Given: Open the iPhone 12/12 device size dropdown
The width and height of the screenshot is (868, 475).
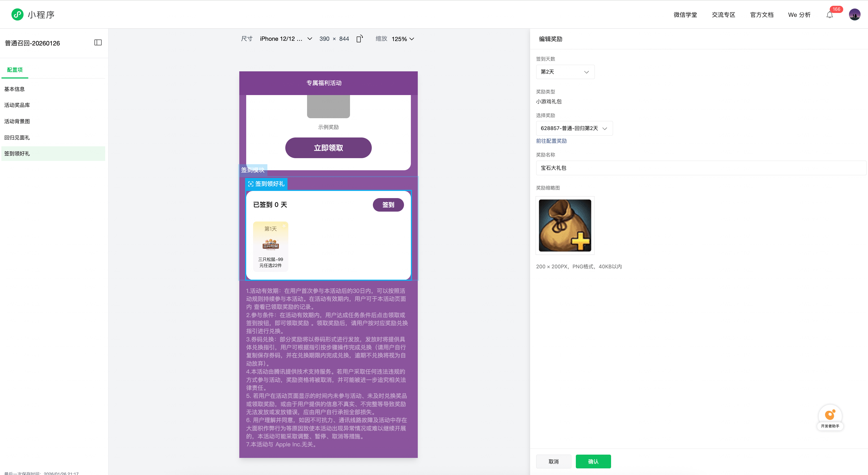Looking at the screenshot, I should tap(285, 39).
